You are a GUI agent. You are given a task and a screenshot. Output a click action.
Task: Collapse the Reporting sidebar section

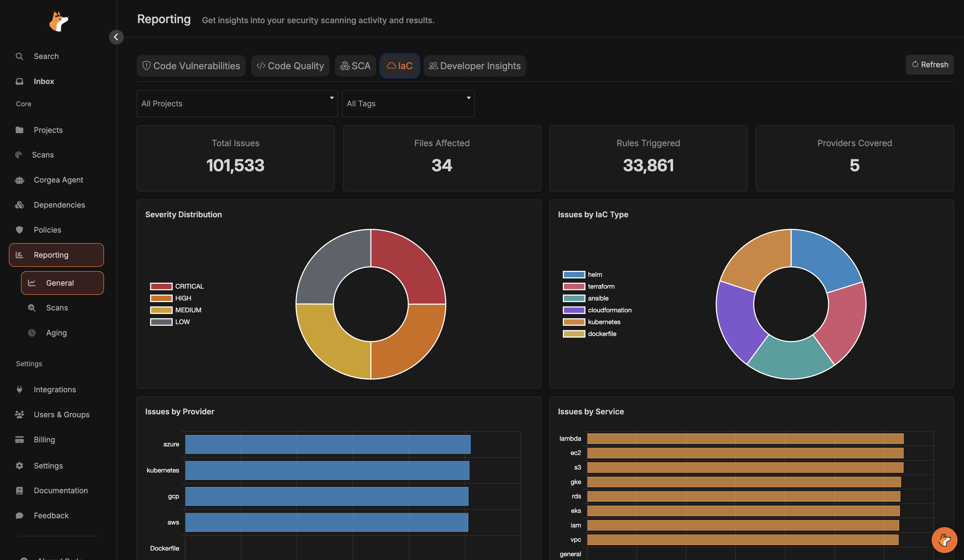click(x=56, y=255)
